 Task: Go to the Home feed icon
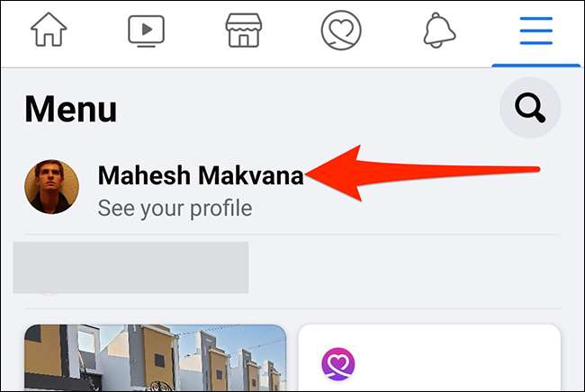[x=49, y=30]
